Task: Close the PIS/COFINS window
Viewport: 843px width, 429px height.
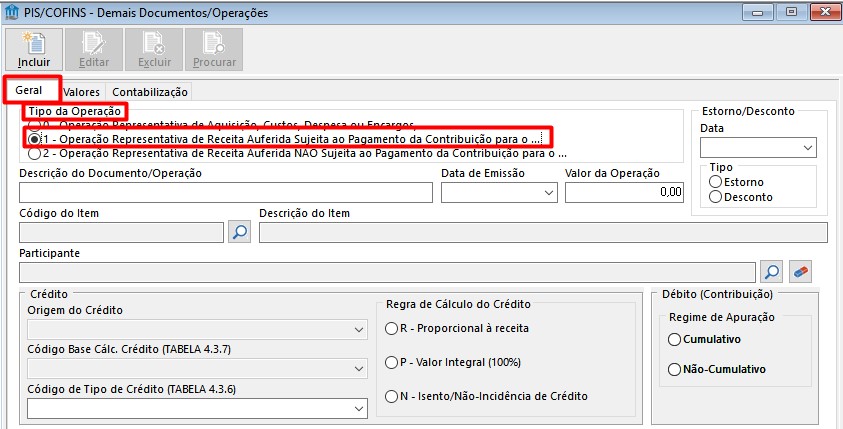Action: [x=823, y=12]
